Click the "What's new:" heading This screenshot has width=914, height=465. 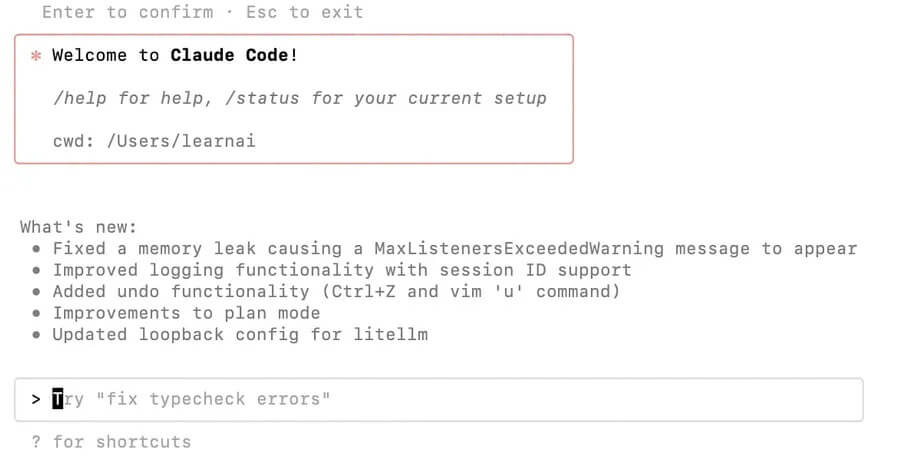click(79, 227)
